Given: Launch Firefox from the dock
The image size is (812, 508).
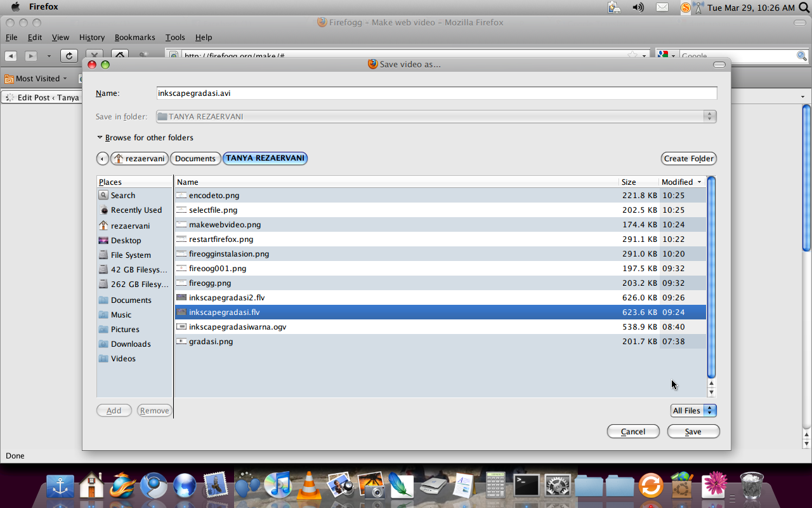Looking at the screenshot, I should (x=122, y=486).
